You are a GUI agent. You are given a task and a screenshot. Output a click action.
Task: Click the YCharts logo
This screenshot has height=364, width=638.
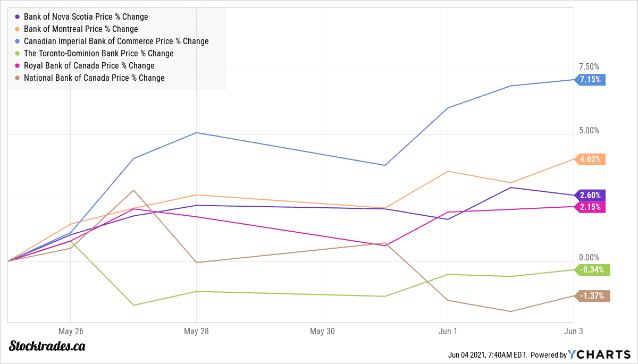point(600,354)
